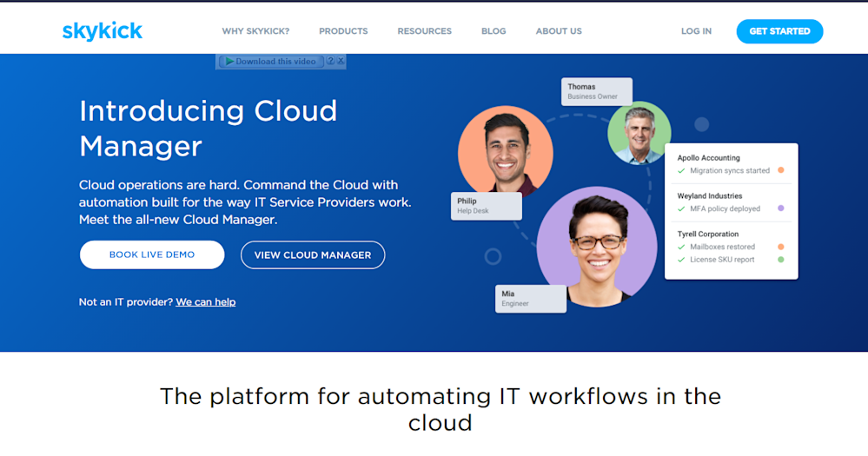Viewport: 868px width, 456px height.
Task: Click the VIEW CLOUD MANAGER button
Action: 313,255
